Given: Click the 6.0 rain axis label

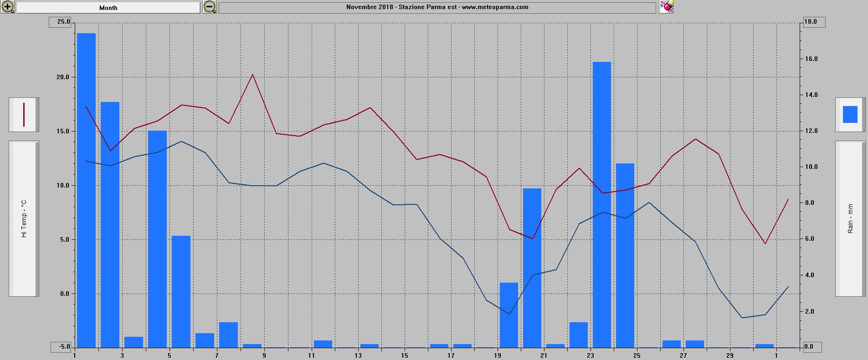Looking at the screenshot, I should [810, 238].
